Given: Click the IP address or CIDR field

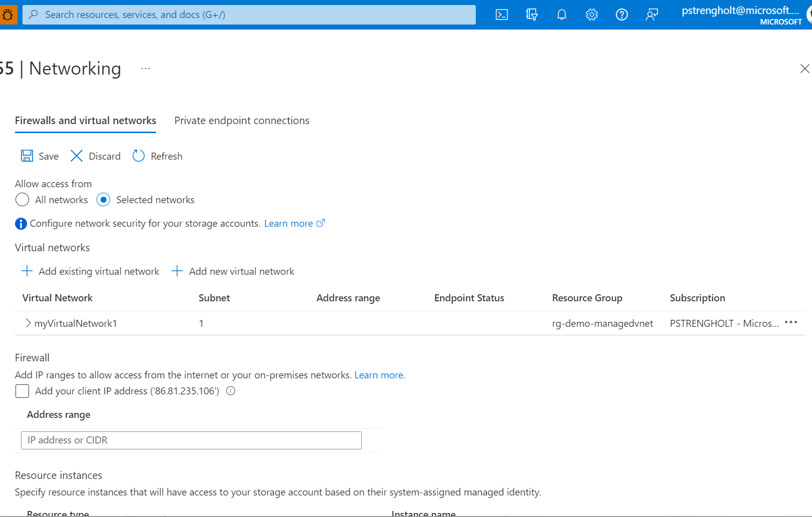Looking at the screenshot, I should [191, 440].
